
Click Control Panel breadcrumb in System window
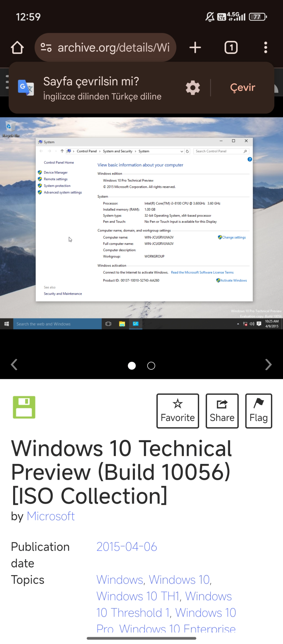(x=87, y=151)
